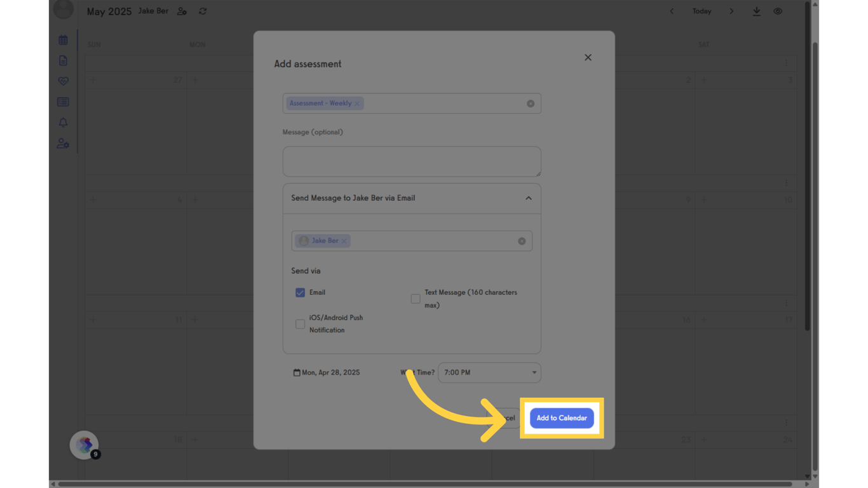Viewport: 868px width, 488px height.
Task: Click the plus icon on Saturday the 10th
Action: 703,200
